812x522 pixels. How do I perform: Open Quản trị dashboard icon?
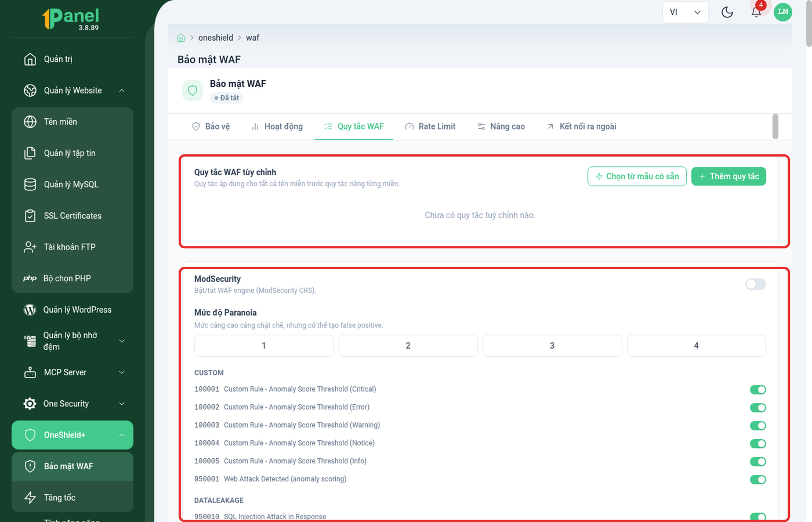click(x=30, y=59)
